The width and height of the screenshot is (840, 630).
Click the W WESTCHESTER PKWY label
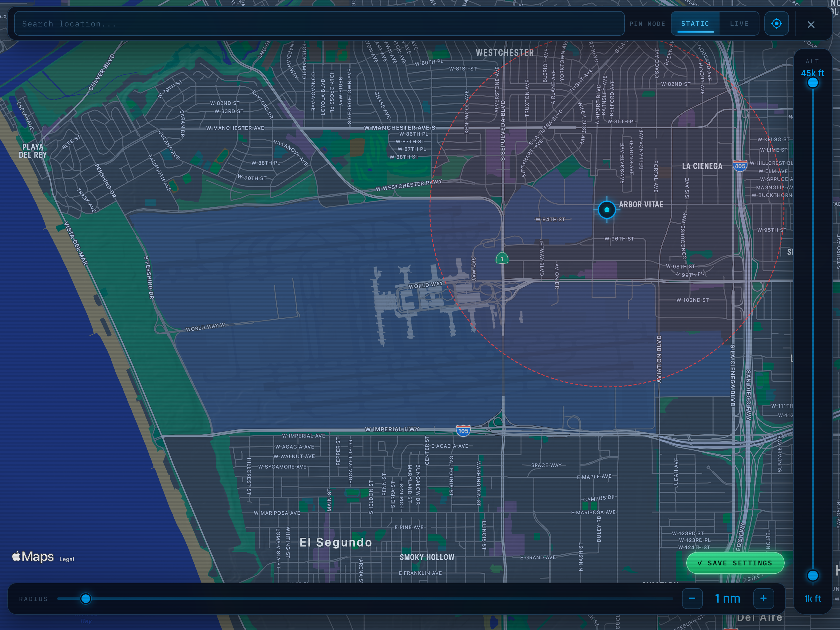409,185
